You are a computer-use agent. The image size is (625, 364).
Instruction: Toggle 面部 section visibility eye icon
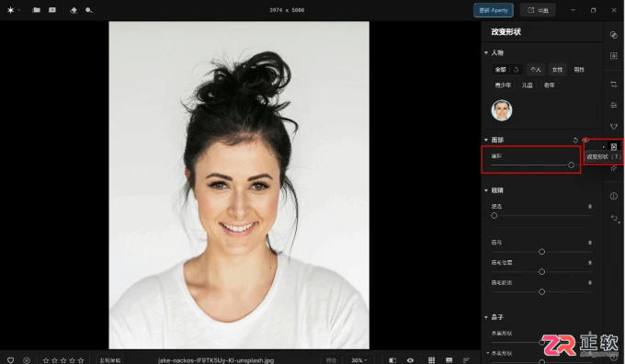click(x=585, y=140)
